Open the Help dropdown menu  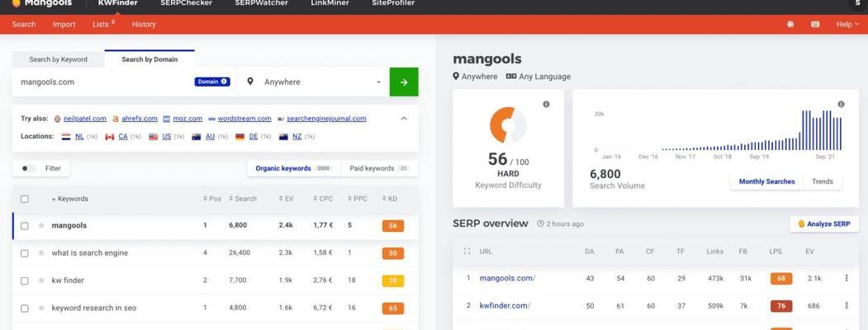847,24
